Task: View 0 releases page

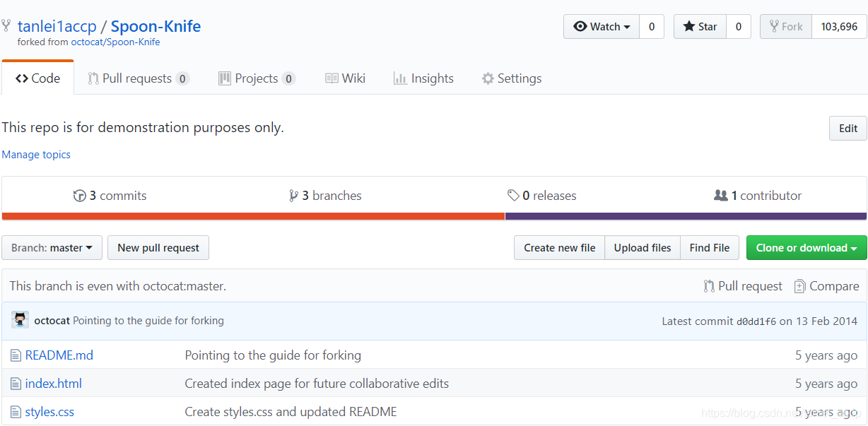Action: tap(541, 196)
